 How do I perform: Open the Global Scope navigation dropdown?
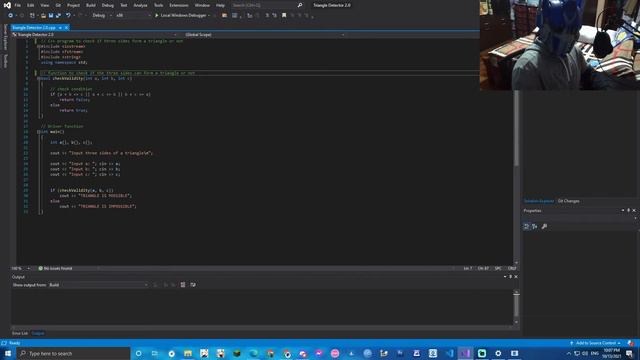click(264, 35)
